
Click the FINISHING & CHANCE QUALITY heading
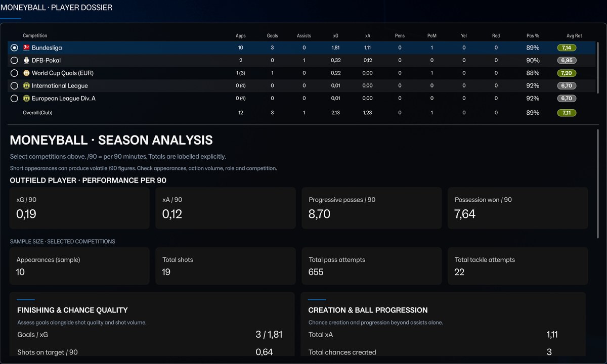[72, 310]
